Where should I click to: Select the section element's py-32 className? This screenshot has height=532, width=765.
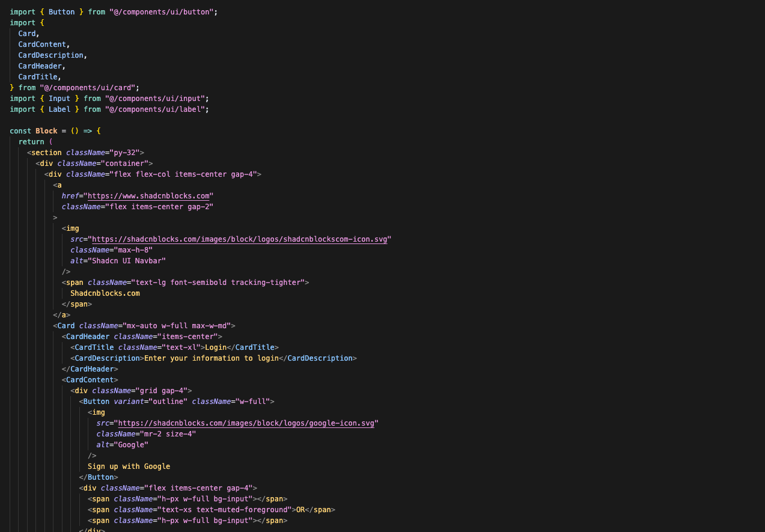(127, 152)
